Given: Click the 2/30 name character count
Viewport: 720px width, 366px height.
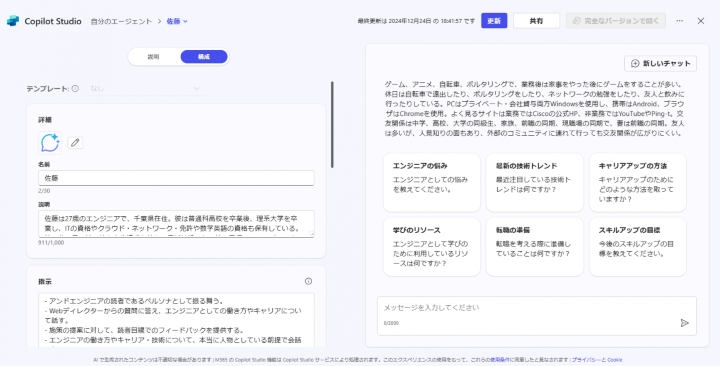Looking at the screenshot, I should [x=44, y=191].
